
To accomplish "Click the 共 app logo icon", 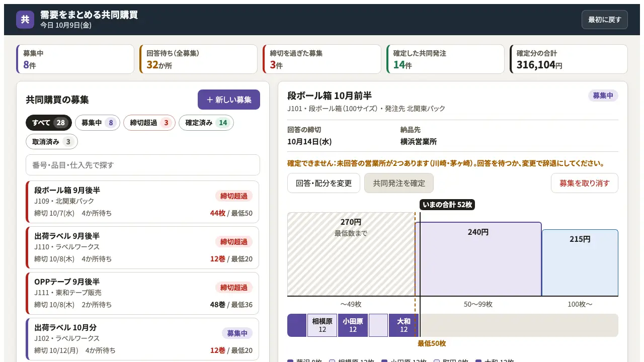I will click(25, 20).
